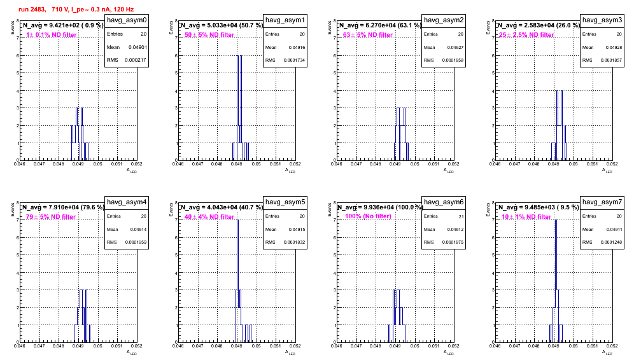Click the run 2483 header text
The image size is (634, 364).
pyautogui.click(x=76, y=9)
